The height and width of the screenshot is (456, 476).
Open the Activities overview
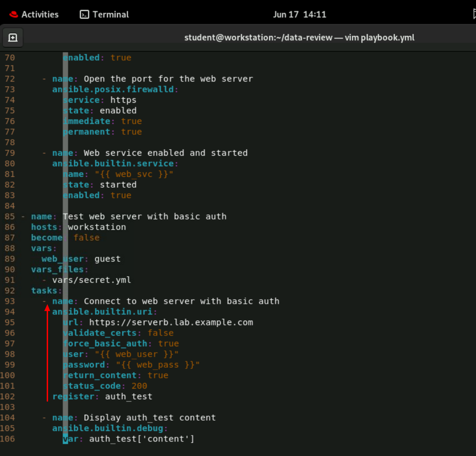pos(34,14)
